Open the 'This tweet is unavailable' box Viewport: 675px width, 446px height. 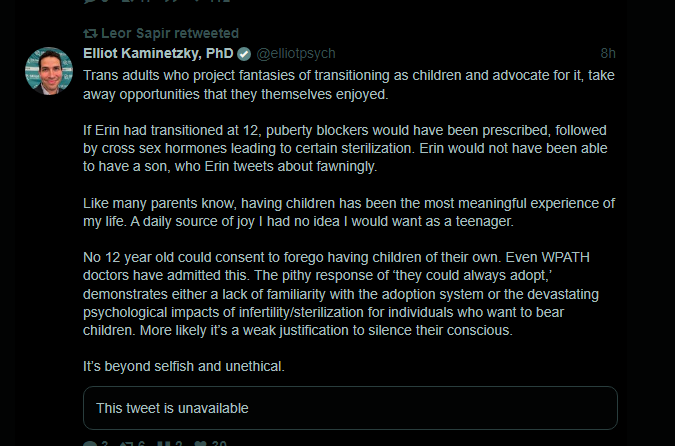point(350,408)
